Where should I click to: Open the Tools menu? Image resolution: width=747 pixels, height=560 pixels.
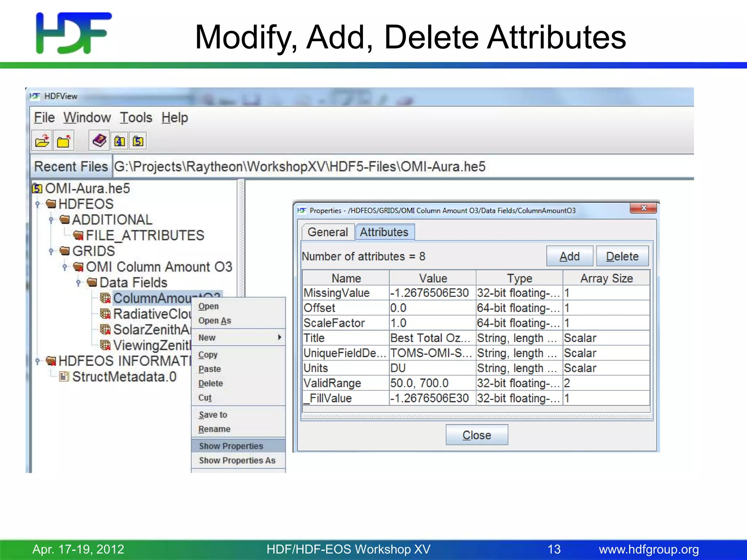[x=136, y=118]
